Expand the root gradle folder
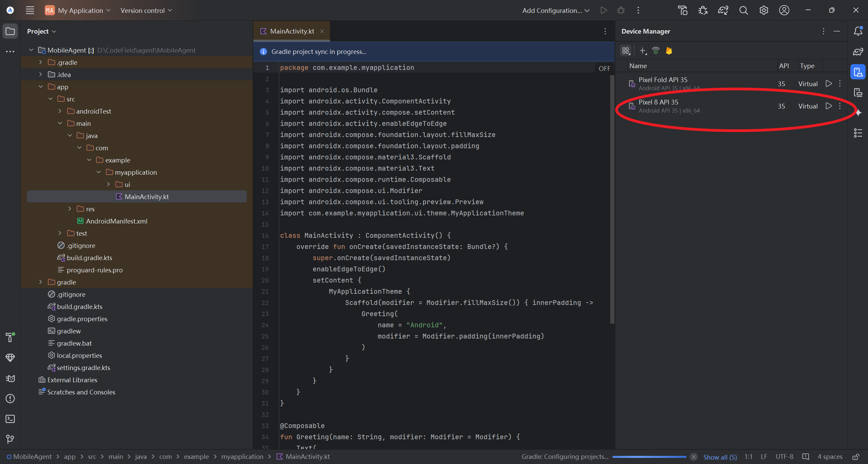 click(x=40, y=282)
